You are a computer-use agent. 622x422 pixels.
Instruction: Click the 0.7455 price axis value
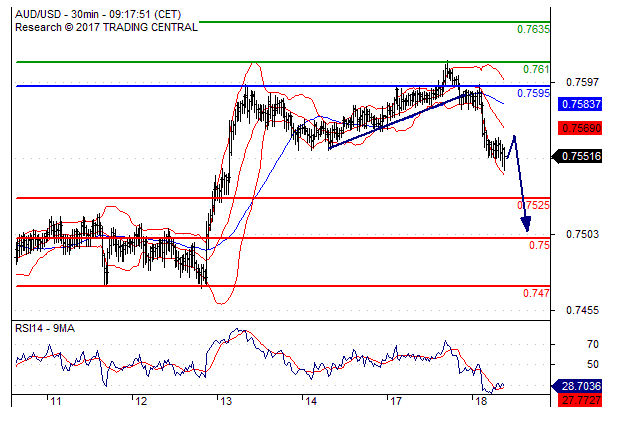582,310
